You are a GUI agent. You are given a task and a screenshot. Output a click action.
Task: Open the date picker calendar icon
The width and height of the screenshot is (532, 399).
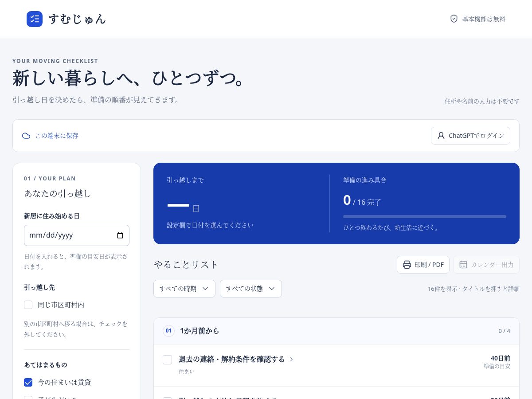[120, 235]
